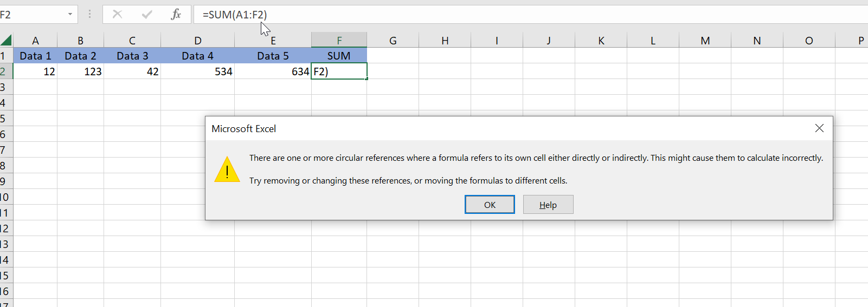
Task: Select column M header
Action: 705,41
